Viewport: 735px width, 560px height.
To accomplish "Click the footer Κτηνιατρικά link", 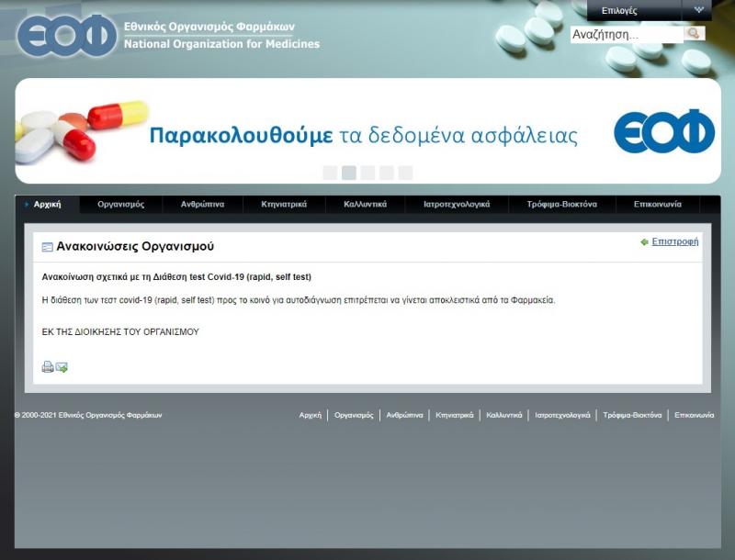I will pyautogui.click(x=455, y=415).
